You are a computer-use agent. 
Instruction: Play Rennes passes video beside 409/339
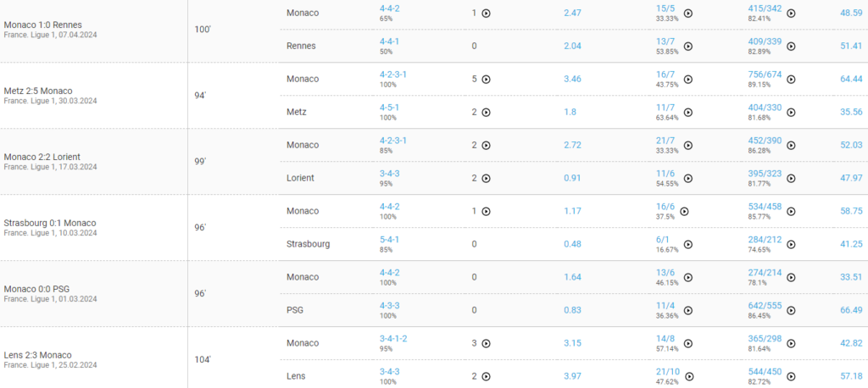[x=791, y=47]
